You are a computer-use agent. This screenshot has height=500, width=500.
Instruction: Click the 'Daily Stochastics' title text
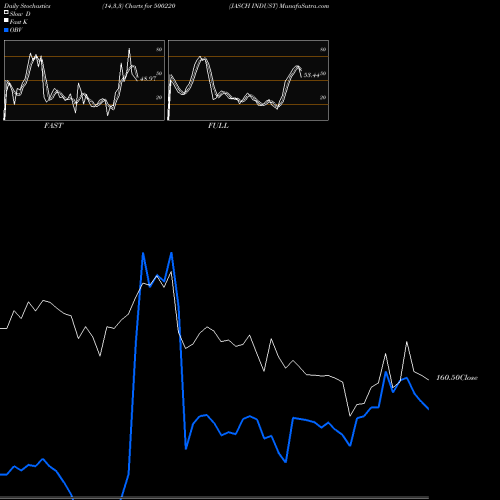[27, 6]
